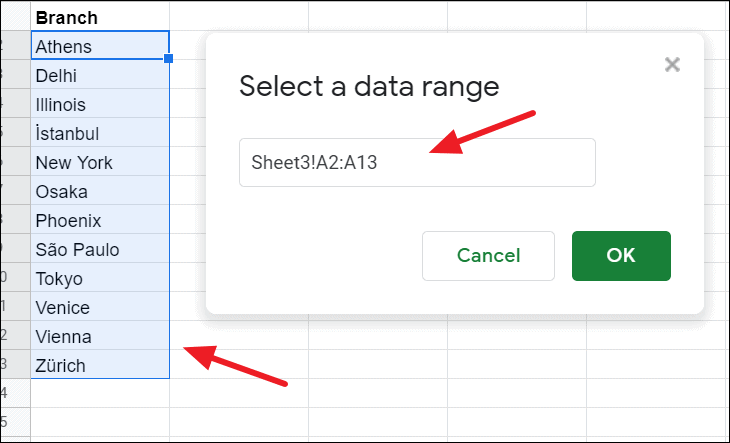Select the Delhi cell

click(100, 74)
